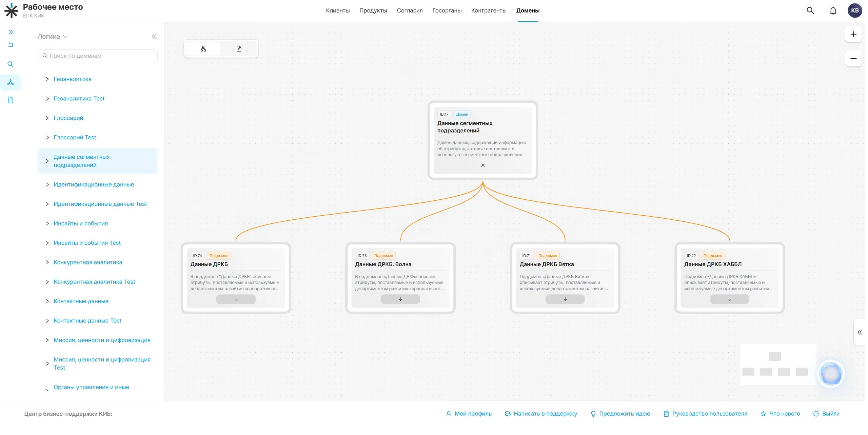
Task: Zoom out the diagram with minus button
Action: (x=853, y=58)
